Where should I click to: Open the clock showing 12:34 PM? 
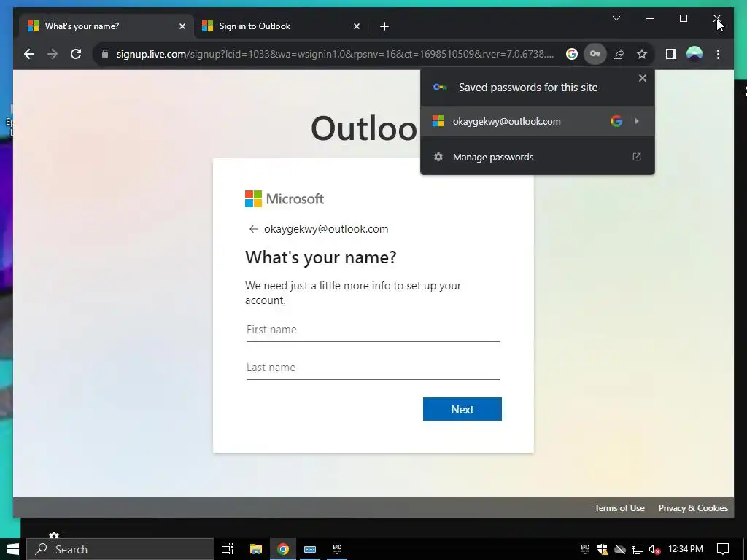tap(686, 549)
